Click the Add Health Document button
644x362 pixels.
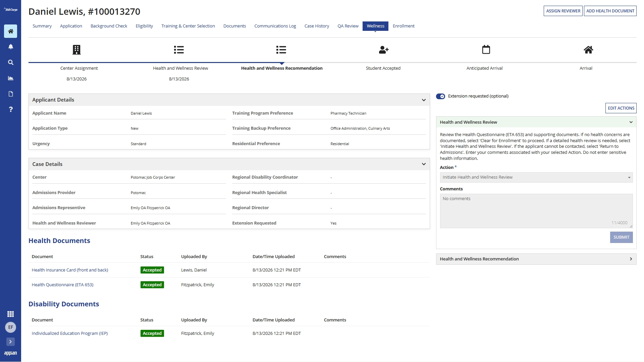coord(610,11)
